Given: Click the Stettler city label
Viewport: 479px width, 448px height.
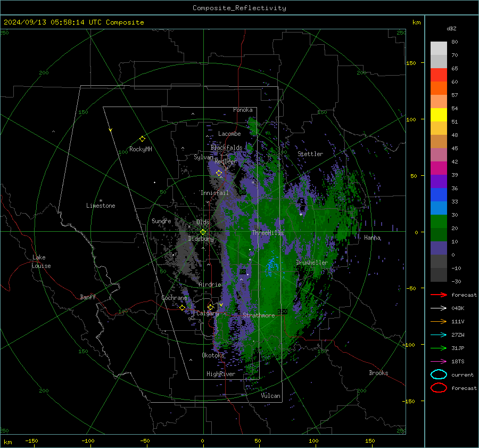Looking at the screenshot, I should point(310,154).
